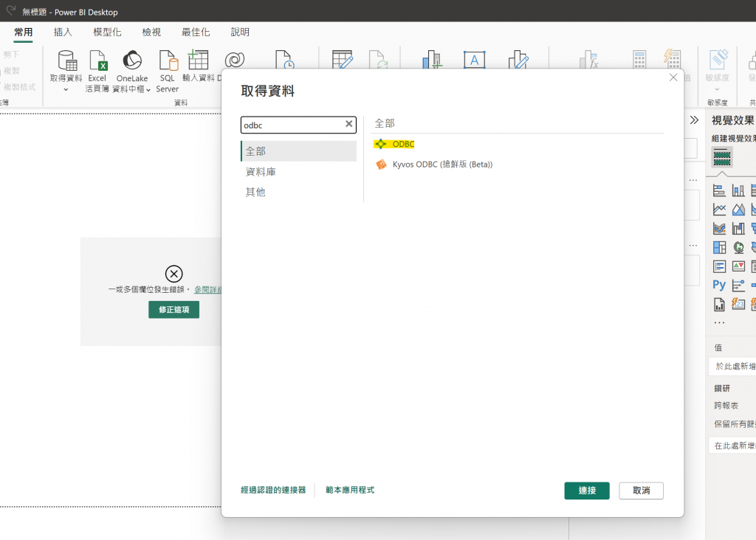Close the 取得資料 dialog
Image resolution: width=756 pixels, height=540 pixels.
tap(673, 77)
